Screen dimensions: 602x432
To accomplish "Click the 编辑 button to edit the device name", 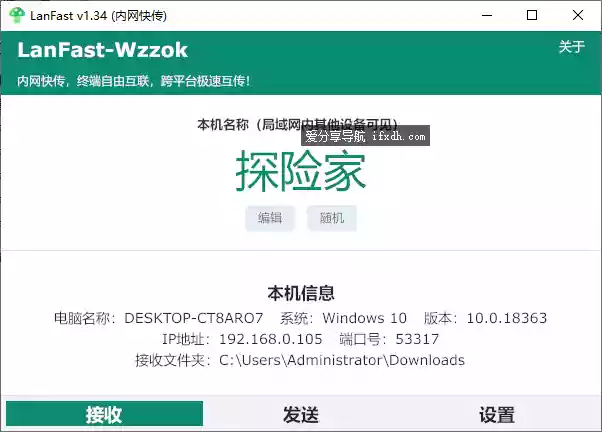I will (x=270, y=218).
